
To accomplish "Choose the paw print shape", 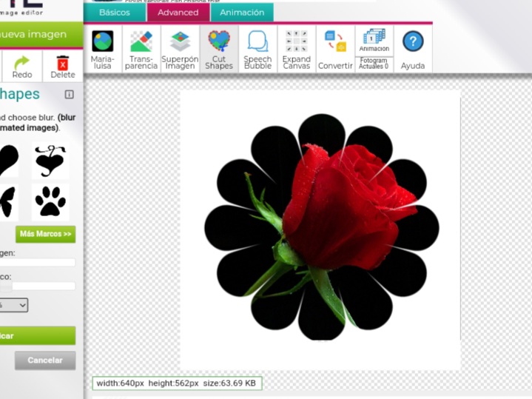I will [50, 201].
